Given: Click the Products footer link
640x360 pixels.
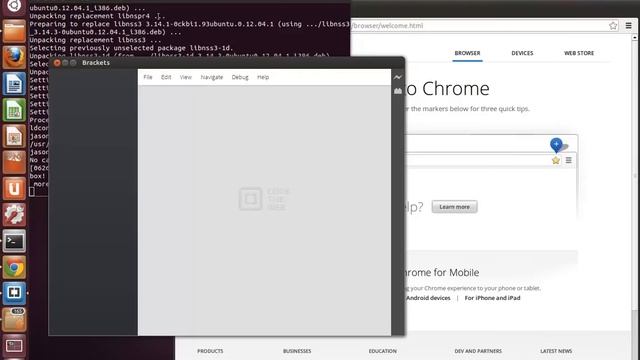Looking at the screenshot, I should [x=210, y=351].
